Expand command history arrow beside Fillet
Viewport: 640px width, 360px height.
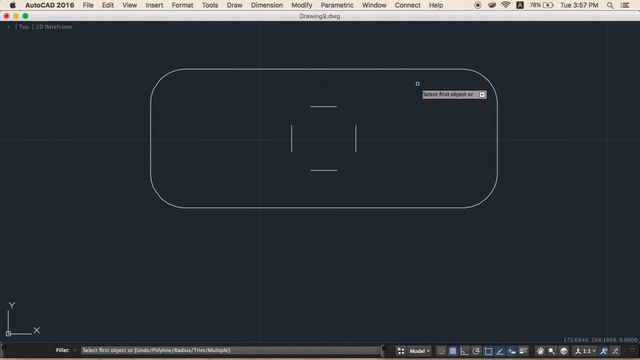coord(75,350)
